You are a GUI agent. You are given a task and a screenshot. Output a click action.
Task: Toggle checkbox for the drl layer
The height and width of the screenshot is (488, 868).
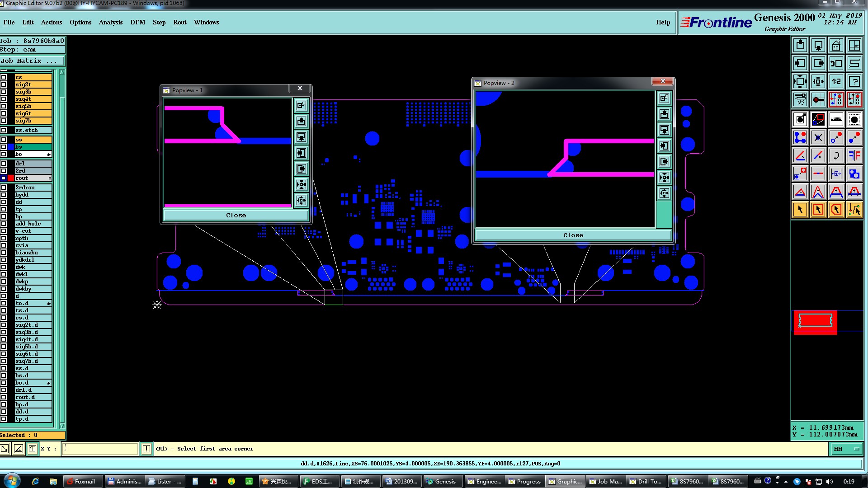[x=4, y=164]
